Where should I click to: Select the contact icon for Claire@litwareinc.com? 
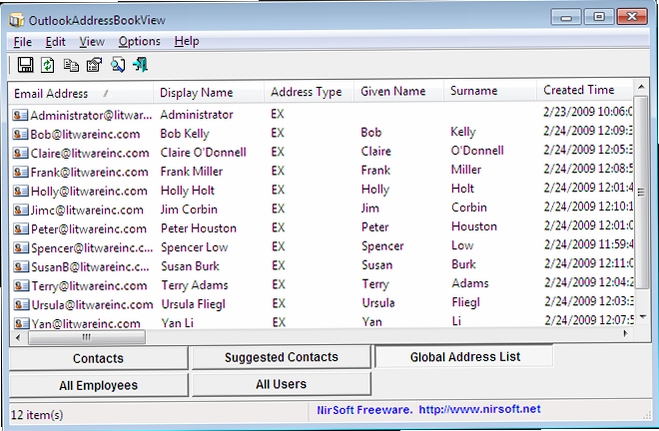(x=20, y=153)
